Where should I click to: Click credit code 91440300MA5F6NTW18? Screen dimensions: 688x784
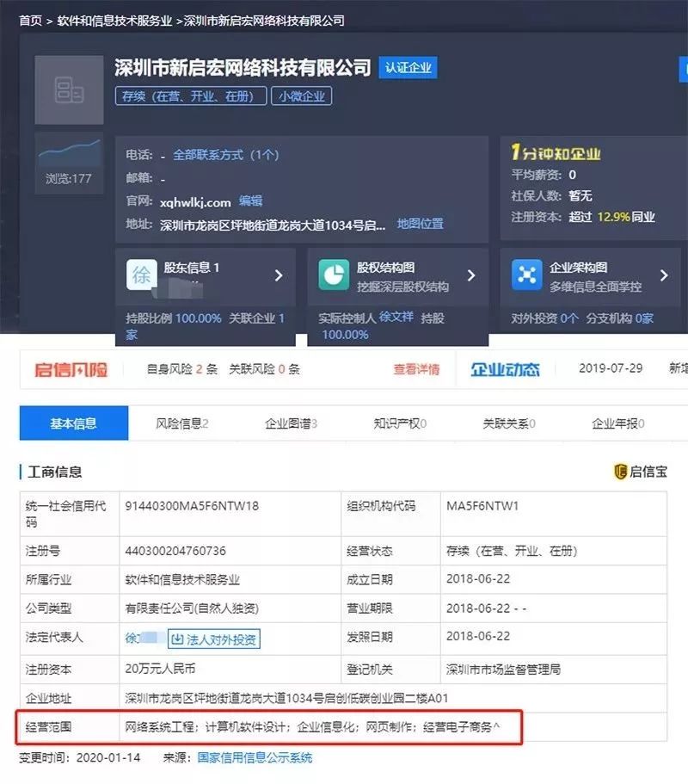pos(192,506)
